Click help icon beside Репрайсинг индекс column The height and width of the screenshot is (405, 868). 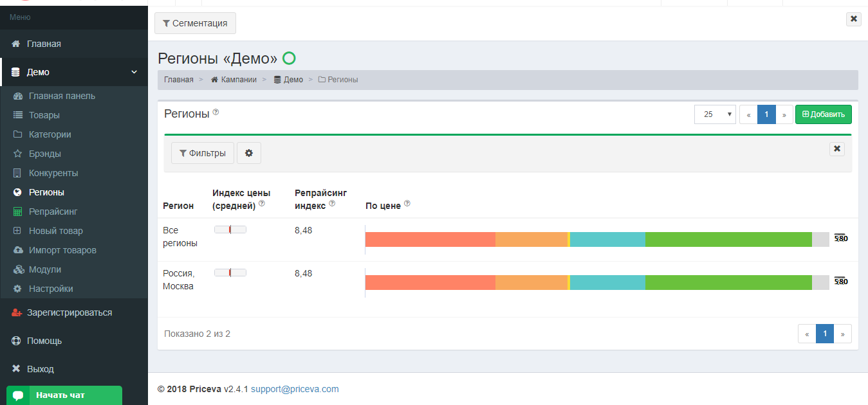pos(332,204)
